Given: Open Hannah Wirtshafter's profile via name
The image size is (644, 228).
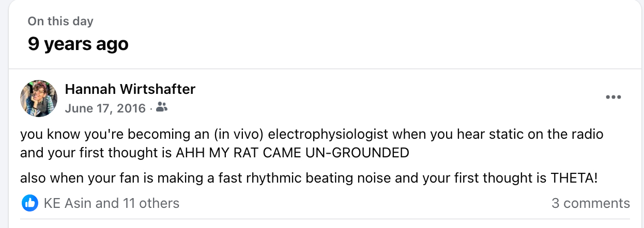Looking at the screenshot, I should coord(130,89).
